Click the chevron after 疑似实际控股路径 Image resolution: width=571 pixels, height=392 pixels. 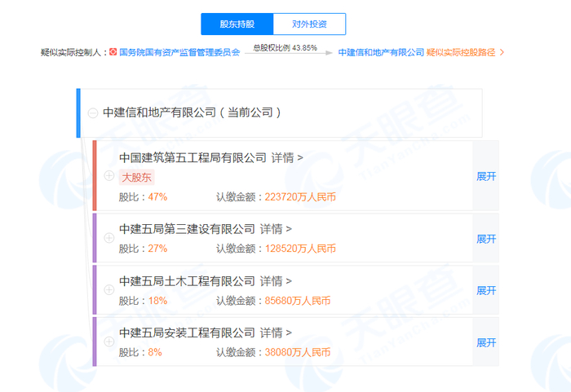502,52
